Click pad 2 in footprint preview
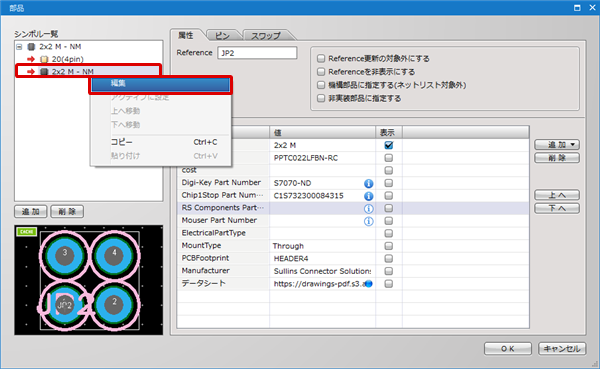Screen dimensions: 600x369 114,304
